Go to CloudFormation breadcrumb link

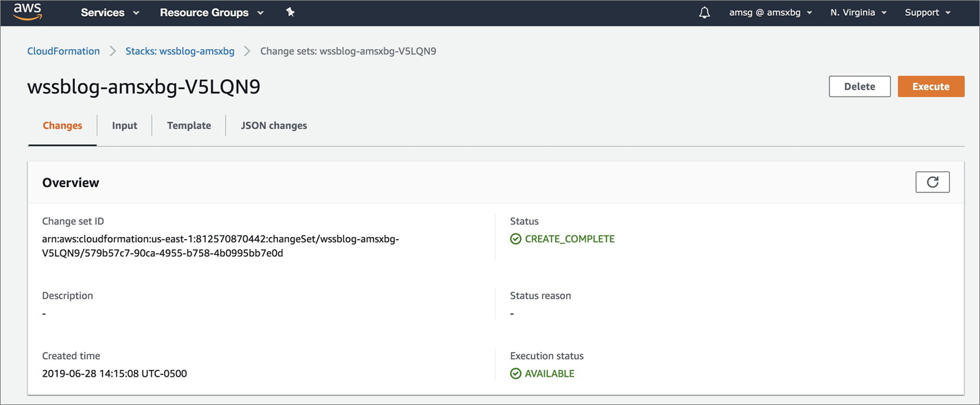[63, 51]
